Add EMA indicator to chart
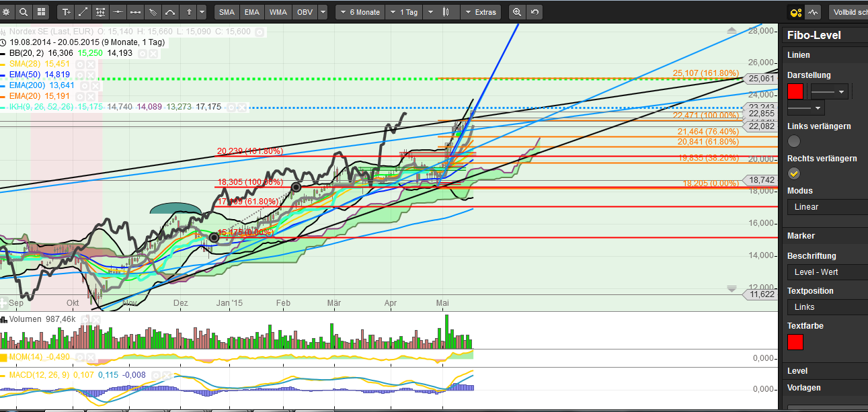The image size is (868, 412). click(x=252, y=12)
